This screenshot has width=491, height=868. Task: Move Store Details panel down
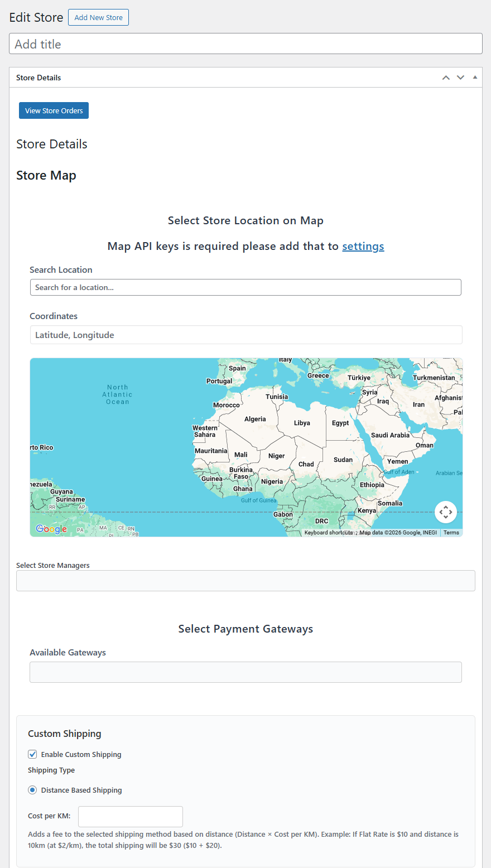[x=460, y=78]
